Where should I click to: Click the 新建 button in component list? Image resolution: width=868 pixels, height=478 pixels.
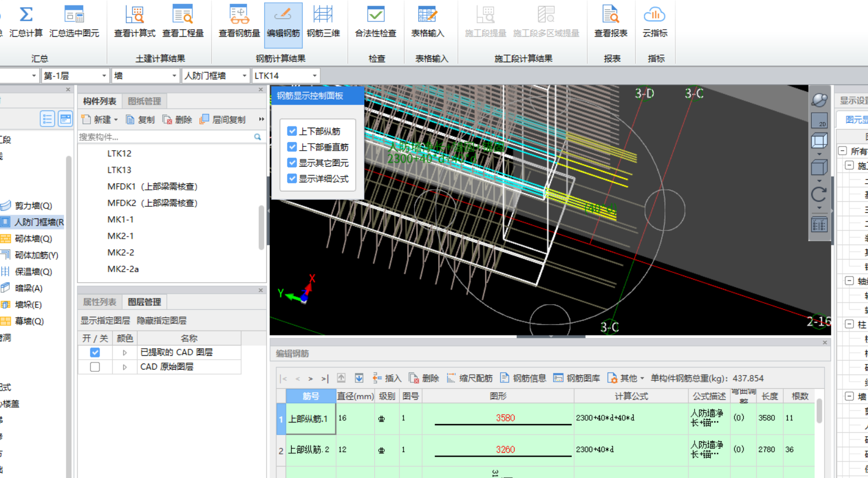[x=100, y=119]
